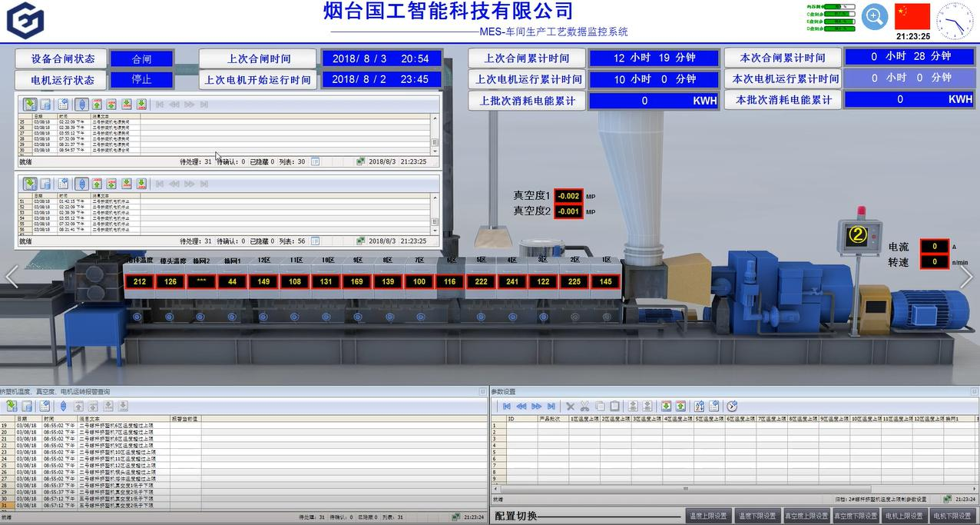
Task: Click list icon beside 列表: 56 status
Action: (x=315, y=241)
